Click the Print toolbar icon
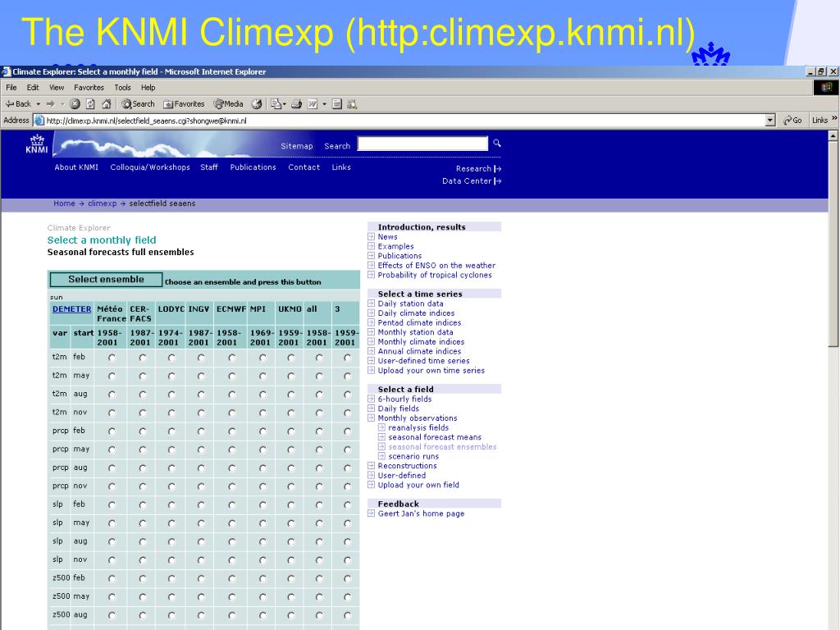Image resolution: width=840 pixels, height=630 pixels. 296,104
